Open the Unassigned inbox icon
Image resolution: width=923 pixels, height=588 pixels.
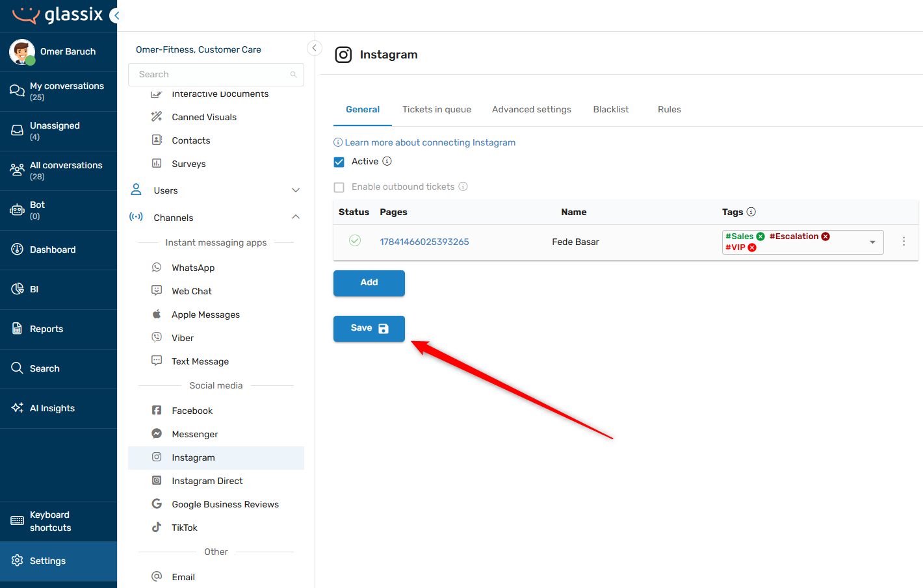17,131
